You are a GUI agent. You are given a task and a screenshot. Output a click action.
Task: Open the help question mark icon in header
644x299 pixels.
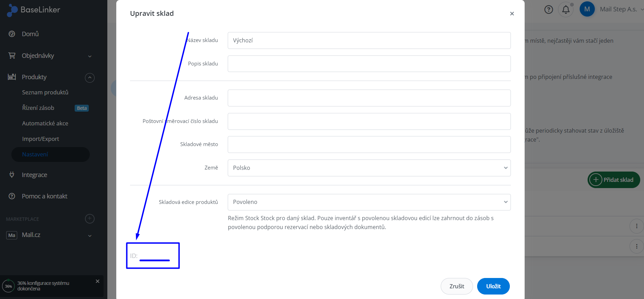coord(549,10)
